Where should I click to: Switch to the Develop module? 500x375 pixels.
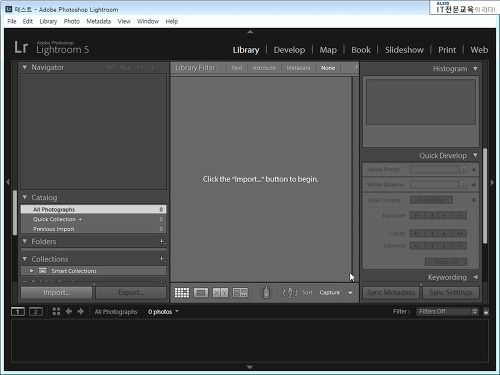click(289, 50)
